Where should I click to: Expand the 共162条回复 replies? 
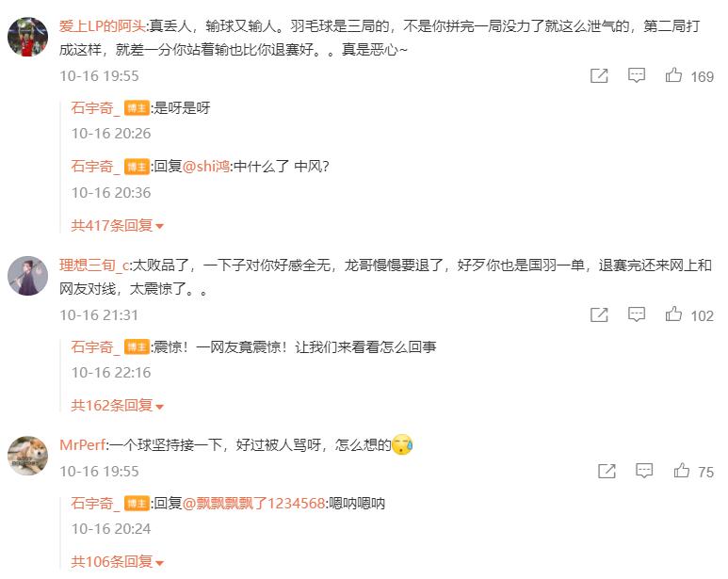coord(117,406)
